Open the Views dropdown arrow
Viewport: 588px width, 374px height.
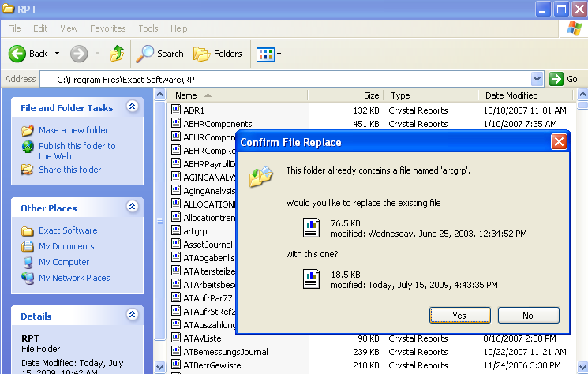tap(279, 54)
